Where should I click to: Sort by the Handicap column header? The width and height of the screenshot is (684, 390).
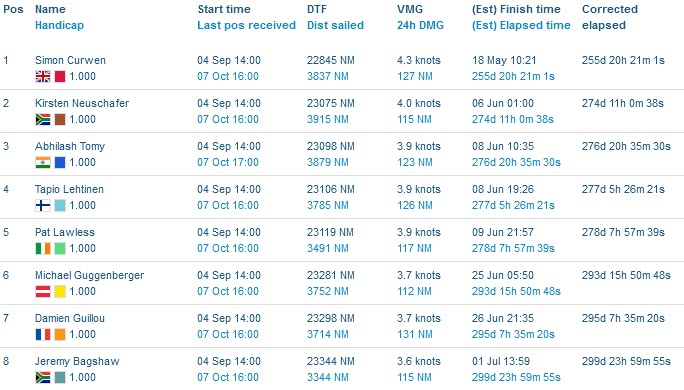click(x=59, y=25)
